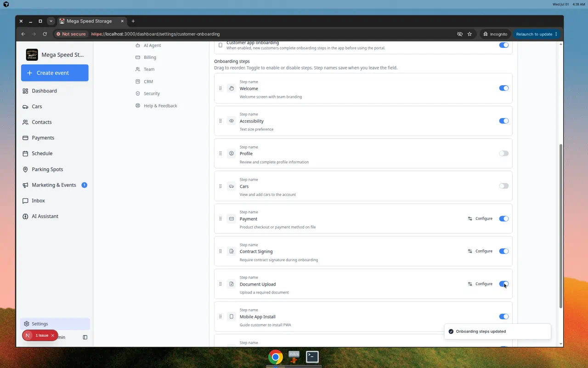Image resolution: width=588 pixels, height=368 pixels.
Task: Open the Relaunch to update menu dots
Action: [x=556, y=34]
